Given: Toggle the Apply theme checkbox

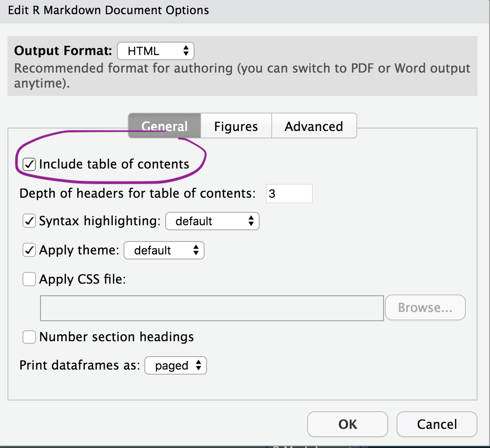Looking at the screenshot, I should pyautogui.click(x=29, y=250).
